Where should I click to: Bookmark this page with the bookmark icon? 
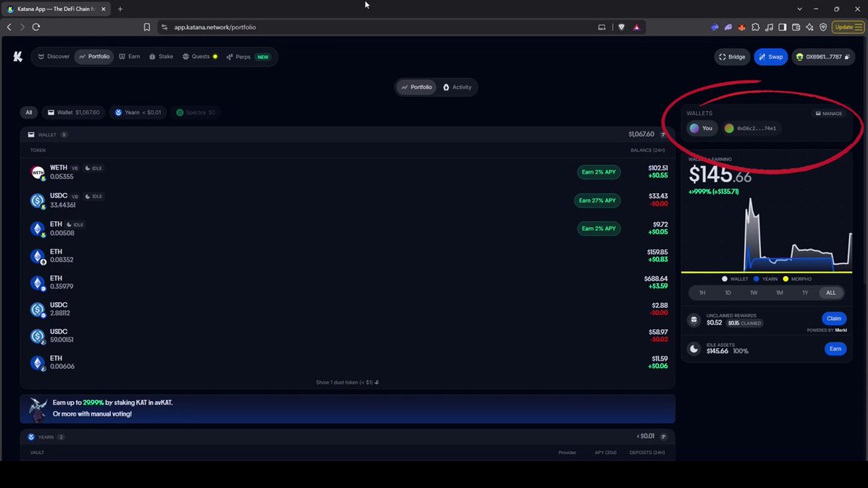147,27
